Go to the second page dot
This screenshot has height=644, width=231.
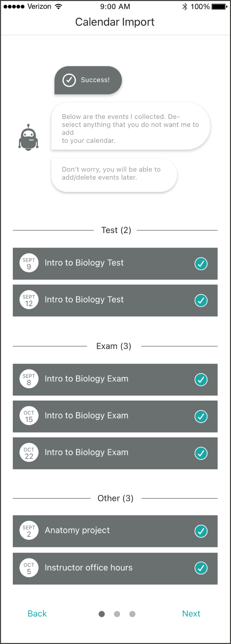point(117,614)
